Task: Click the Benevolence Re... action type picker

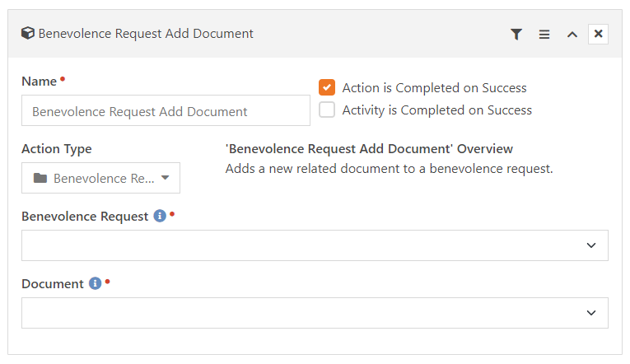Action: [x=100, y=178]
